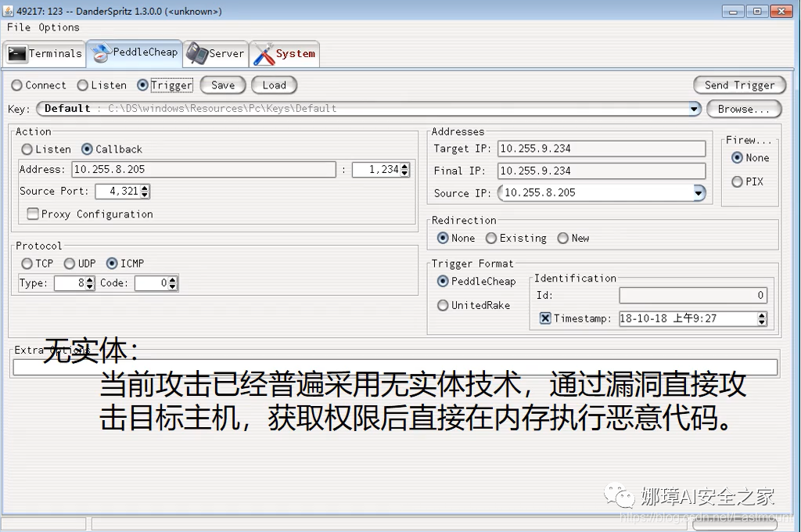Open the Key dropdown arrow
The image size is (801, 532).
click(694, 108)
